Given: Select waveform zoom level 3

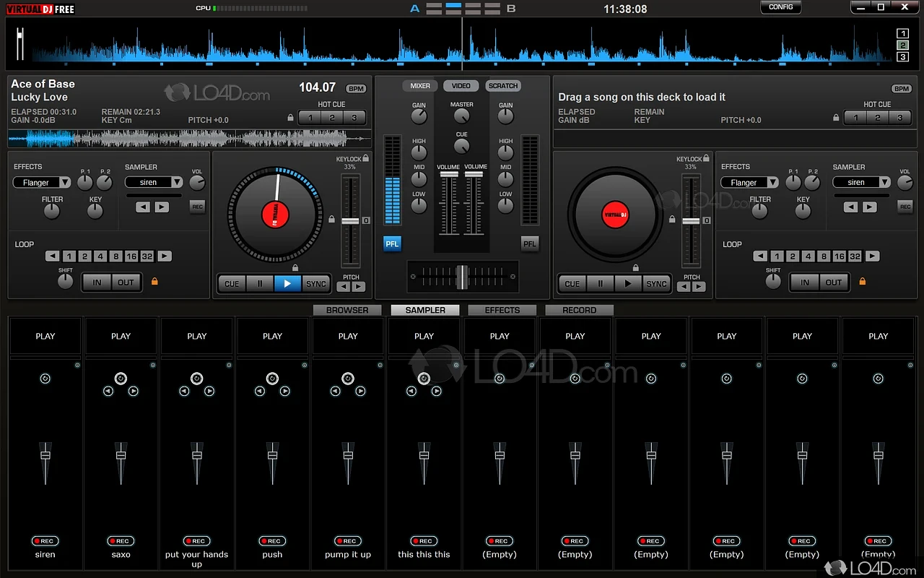Looking at the screenshot, I should [x=902, y=56].
